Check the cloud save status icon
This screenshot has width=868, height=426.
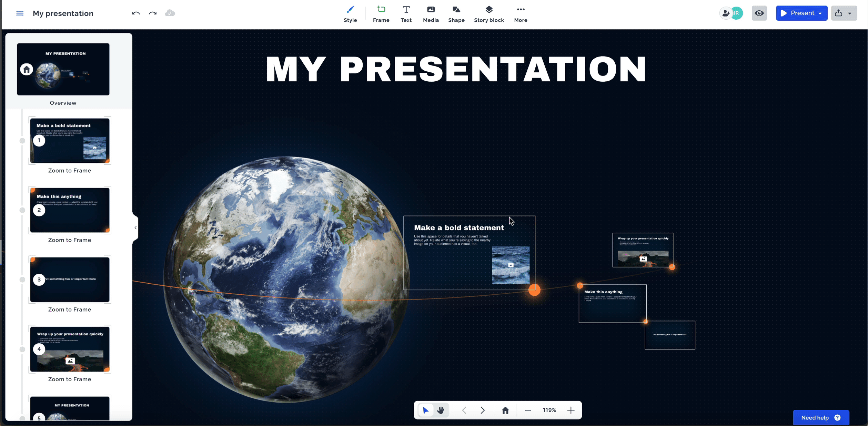point(170,13)
